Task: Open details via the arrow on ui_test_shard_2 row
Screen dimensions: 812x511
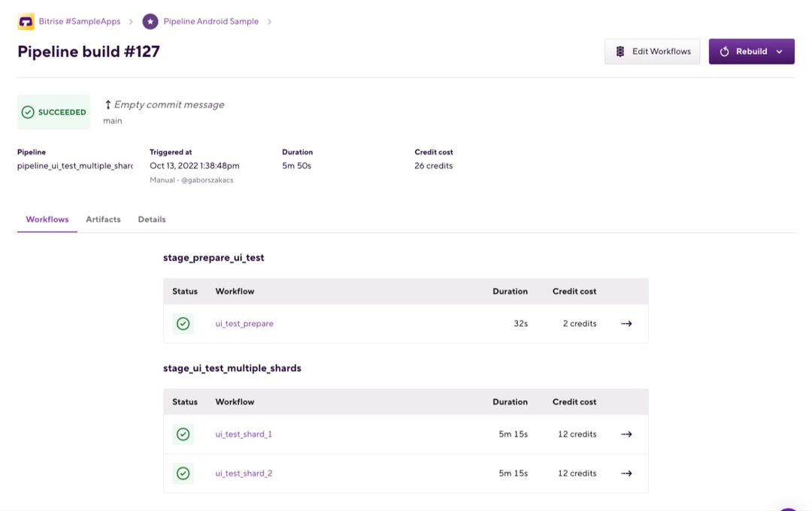Action: point(626,473)
